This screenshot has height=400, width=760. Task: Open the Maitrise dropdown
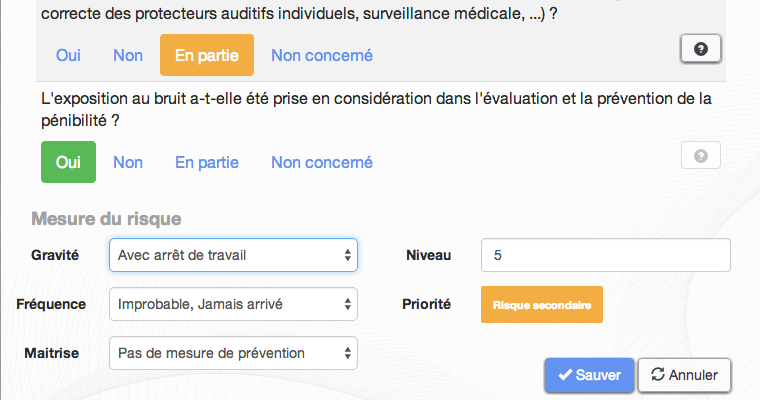tap(233, 352)
